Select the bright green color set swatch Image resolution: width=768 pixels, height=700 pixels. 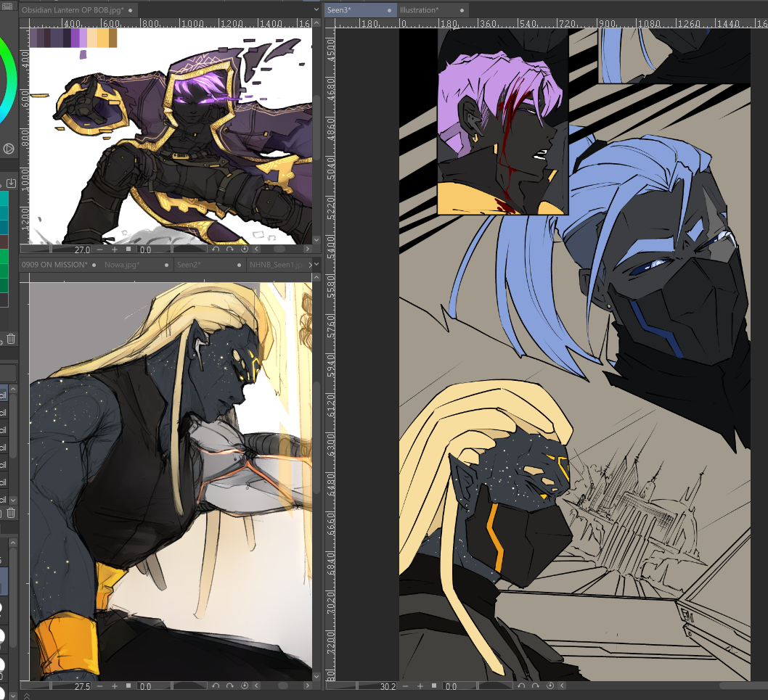(4, 256)
